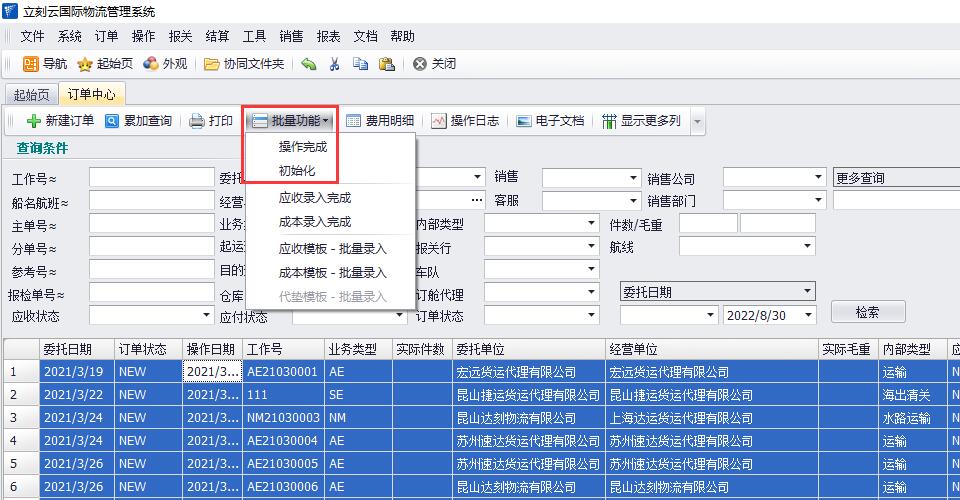960x500 pixels.
Task: Switch to the 起始页 tab
Action: (x=30, y=95)
